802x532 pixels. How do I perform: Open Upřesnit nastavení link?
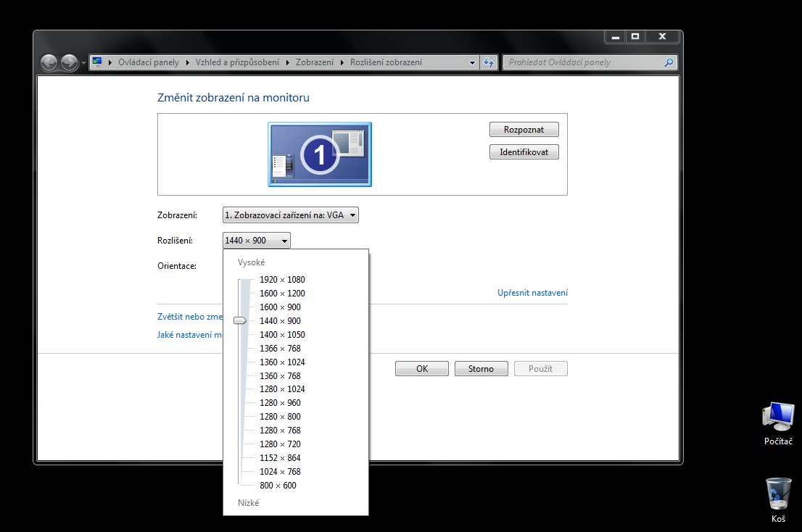532,293
